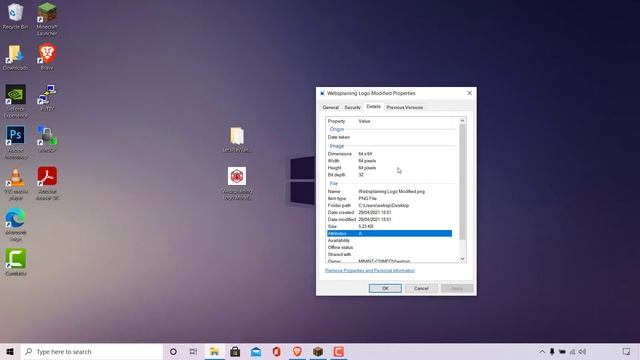Open the Windows Start menu
This screenshot has width=640, height=360.
(x=10, y=351)
